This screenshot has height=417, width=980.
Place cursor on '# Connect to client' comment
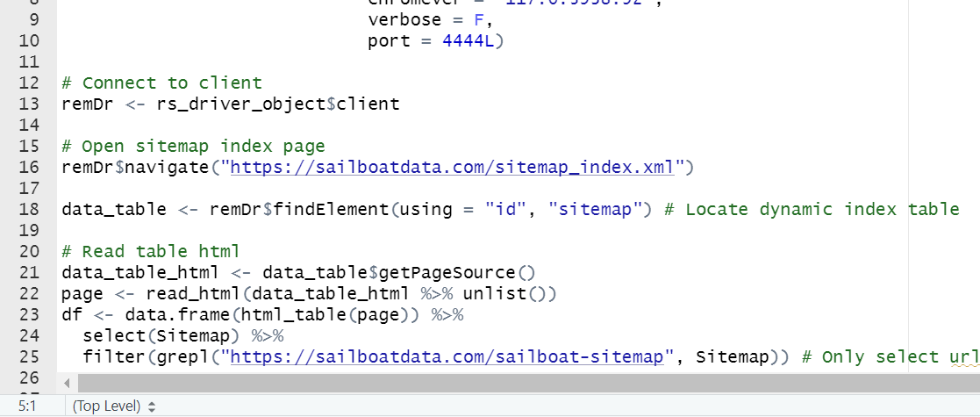[x=161, y=83]
